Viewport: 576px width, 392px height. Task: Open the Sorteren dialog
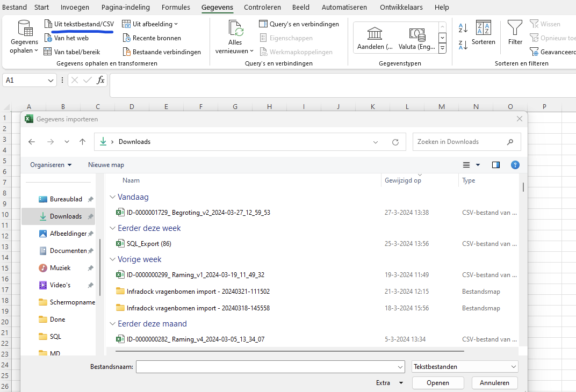click(483, 33)
